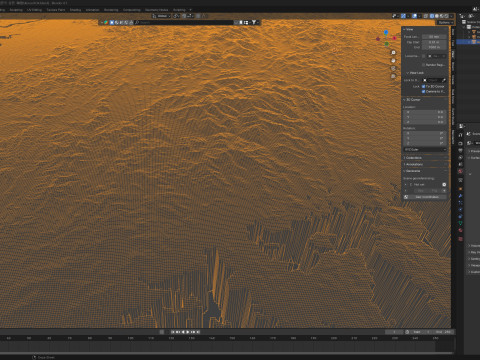Click the green Y axis gizmo ball
Screen dimensions: 480x360
click(x=387, y=44)
